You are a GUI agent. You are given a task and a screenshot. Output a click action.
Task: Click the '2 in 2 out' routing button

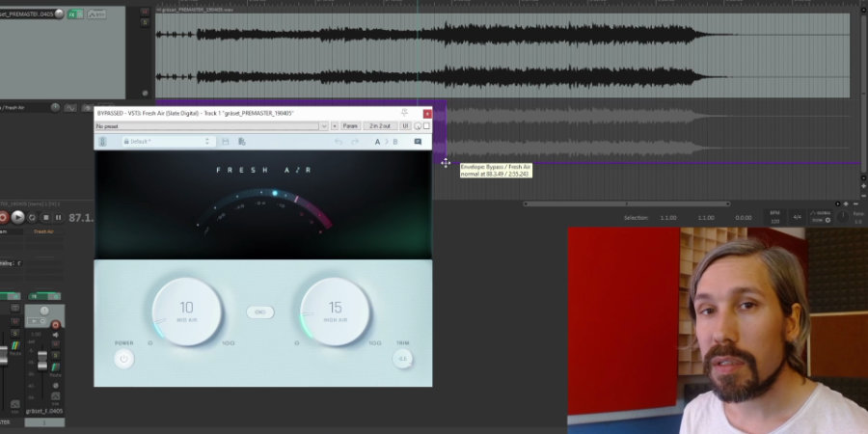point(380,126)
